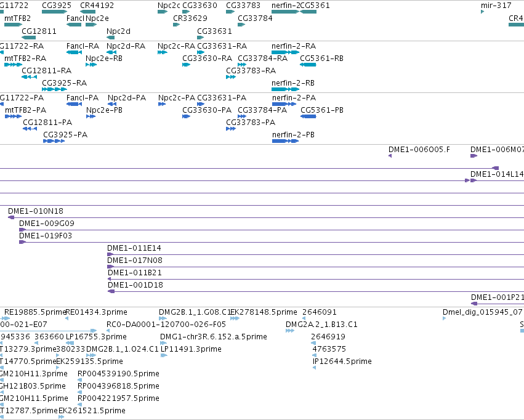Click the EK278148.5prime EST glyph

(235, 318)
